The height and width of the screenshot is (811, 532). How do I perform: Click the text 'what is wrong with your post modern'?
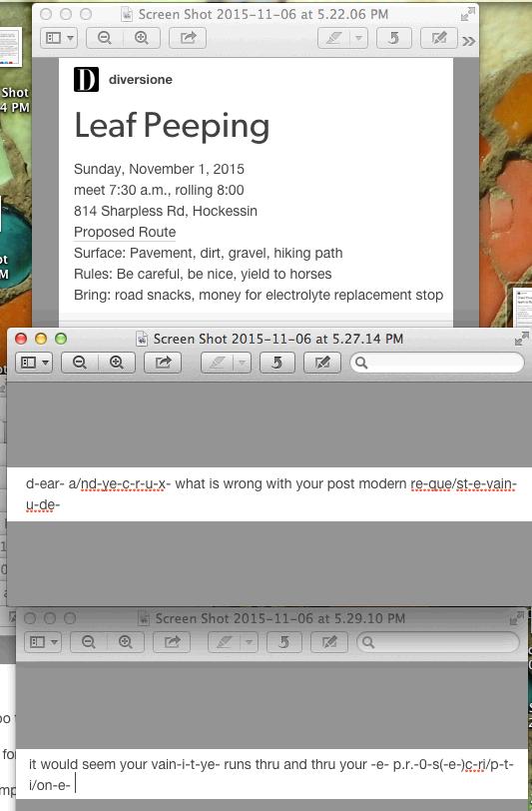tap(291, 484)
